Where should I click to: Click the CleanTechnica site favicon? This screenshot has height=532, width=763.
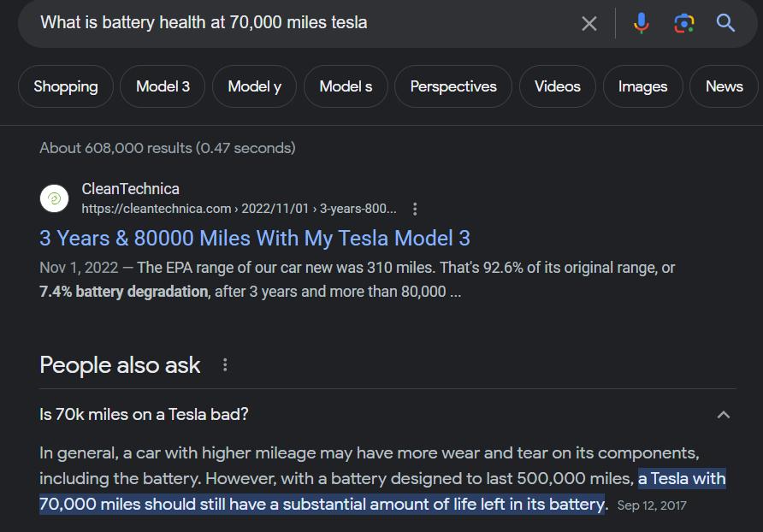point(54,198)
